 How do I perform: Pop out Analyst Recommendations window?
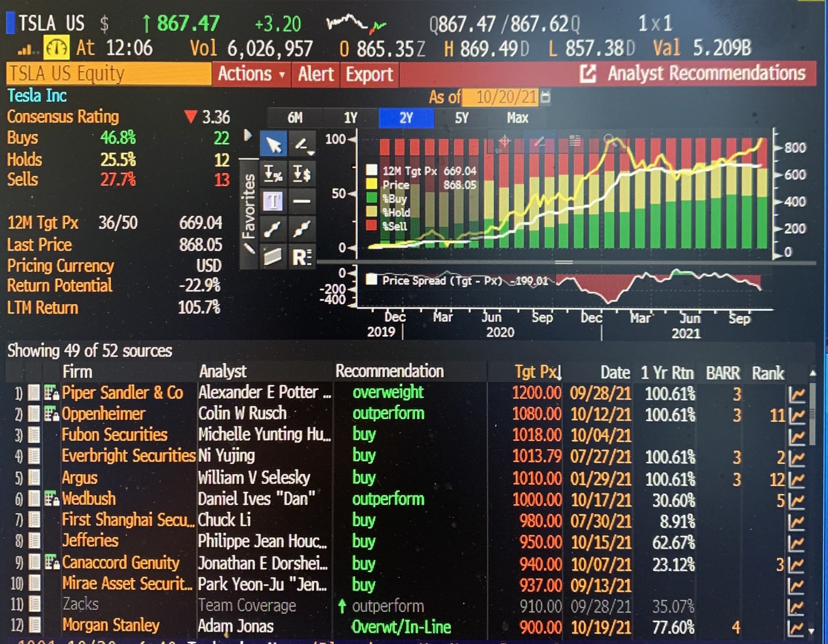(588, 74)
